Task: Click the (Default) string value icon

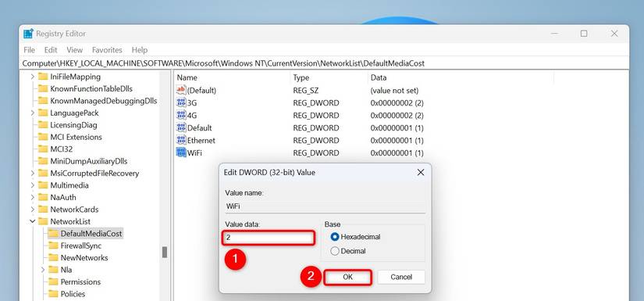Action: coord(181,90)
